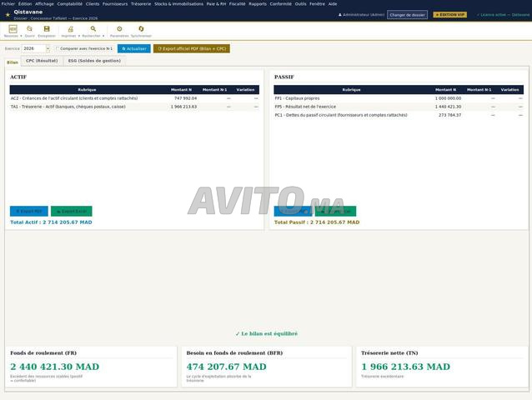Click Administrateur (Admin) user label
Viewport: 532px width, 400px height.
361,15
